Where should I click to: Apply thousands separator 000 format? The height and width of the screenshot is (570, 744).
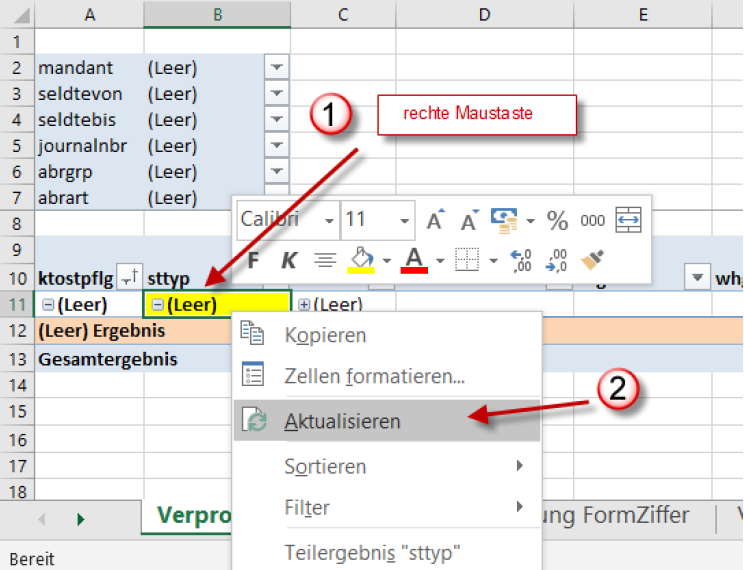tap(592, 221)
